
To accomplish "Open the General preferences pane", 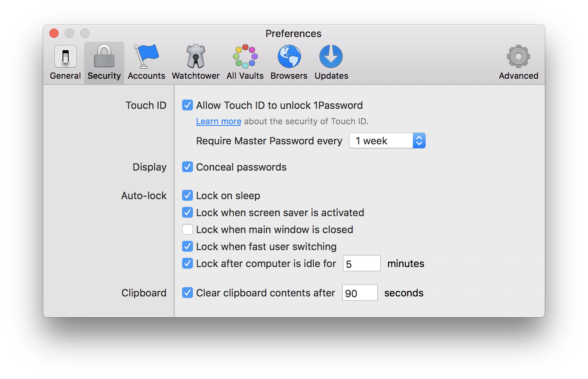I will tap(65, 63).
